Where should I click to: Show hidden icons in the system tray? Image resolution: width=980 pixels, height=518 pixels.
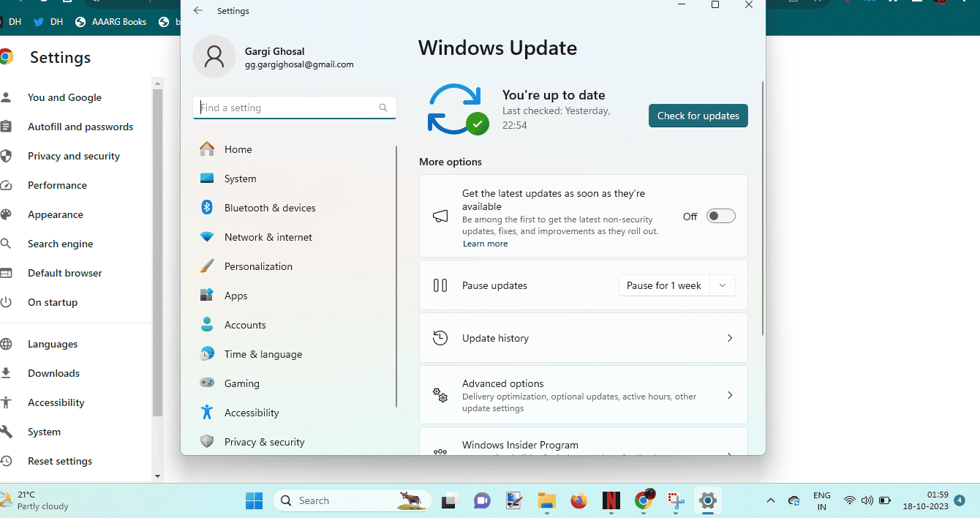coord(770,501)
